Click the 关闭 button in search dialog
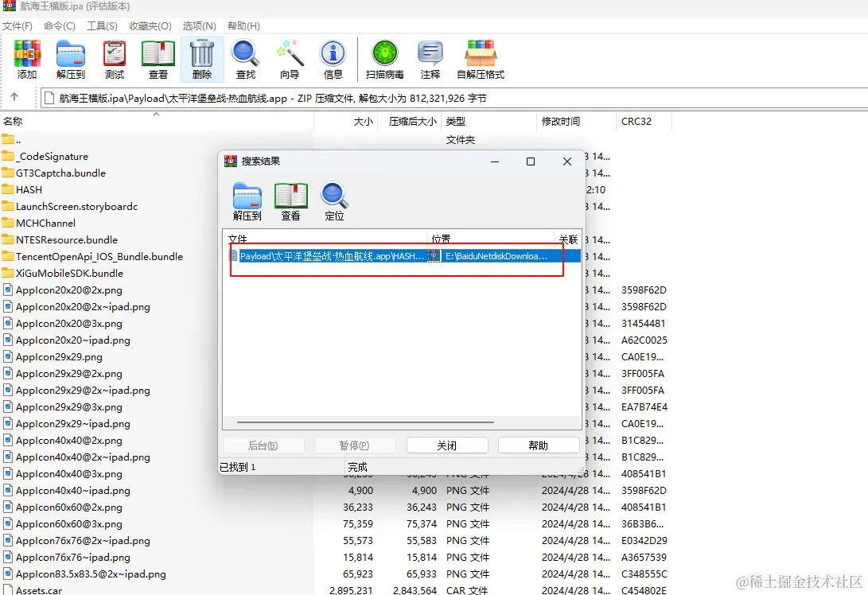The height and width of the screenshot is (595, 868). (447, 445)
